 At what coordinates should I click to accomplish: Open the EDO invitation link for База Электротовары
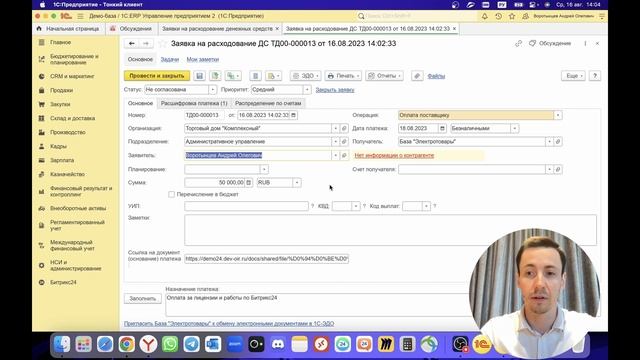(229, 324)
